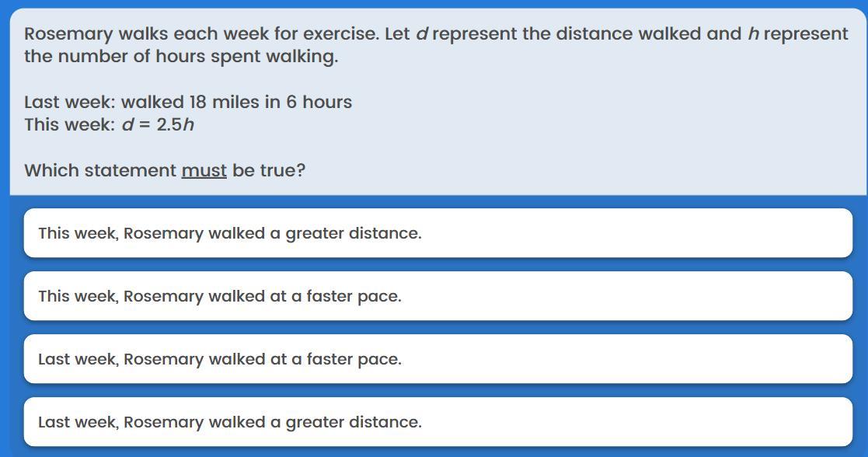The image size is (868, 457).
Task: Choose 'This week, Rosemary walked at a faster pace'
Action: [437, 296]
